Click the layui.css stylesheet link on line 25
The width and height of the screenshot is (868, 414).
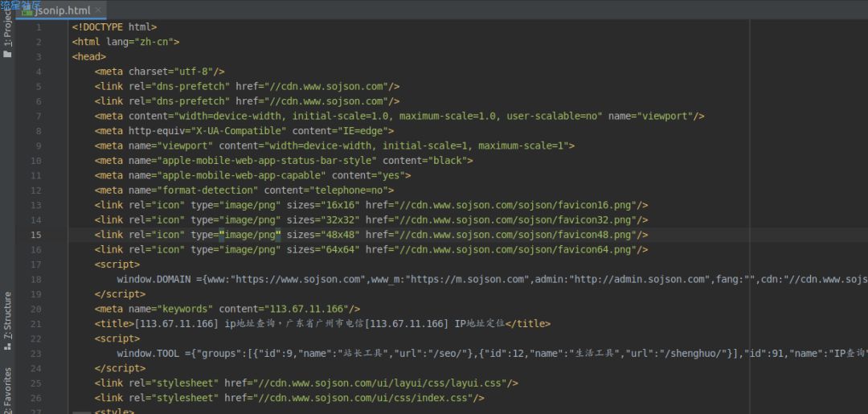pyautogui.click(x=306, y=383)
